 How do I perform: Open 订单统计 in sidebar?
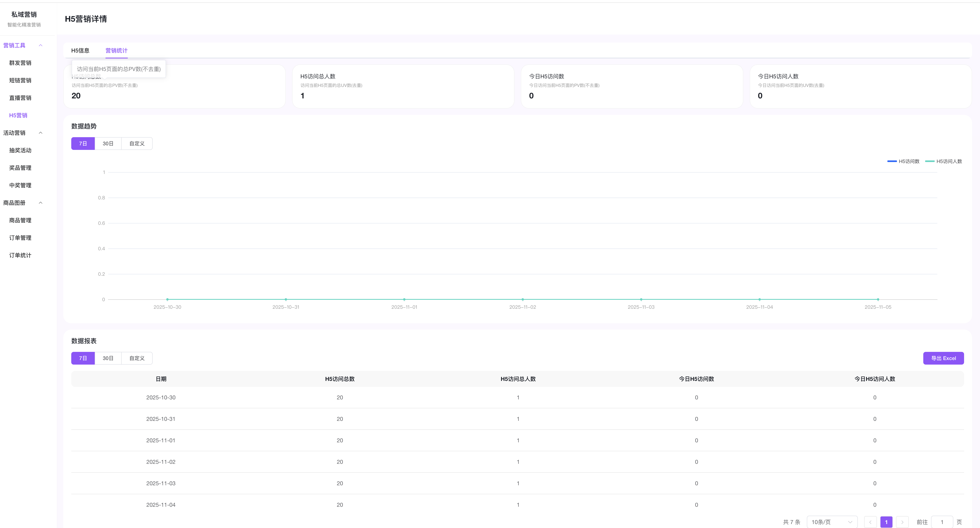(20, 255)
